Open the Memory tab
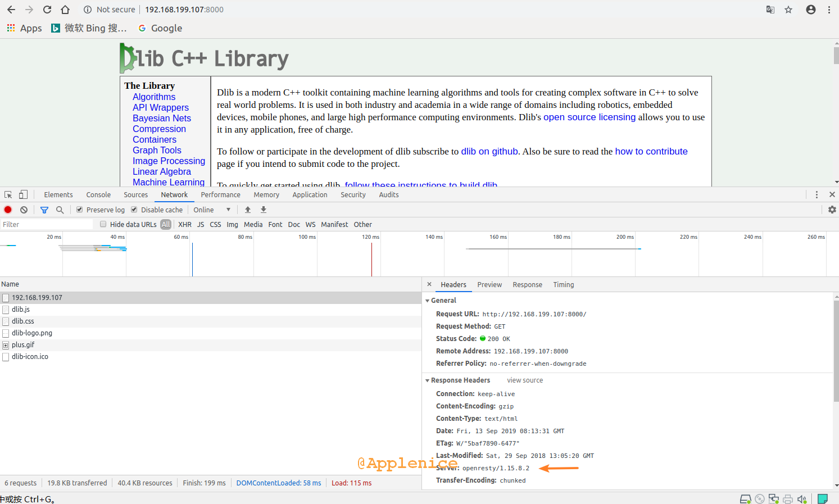 266,194
